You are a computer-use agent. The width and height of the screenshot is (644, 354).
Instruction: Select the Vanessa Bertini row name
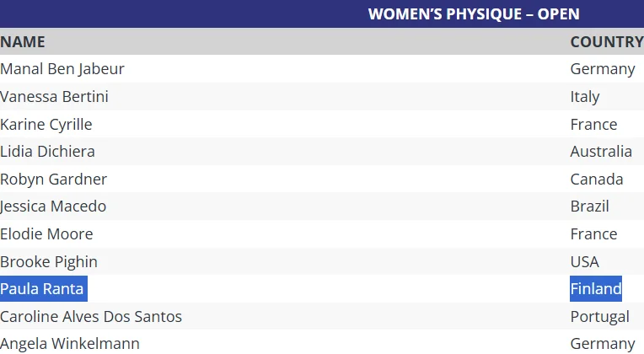pyautogui.click(x=54, y=97)
